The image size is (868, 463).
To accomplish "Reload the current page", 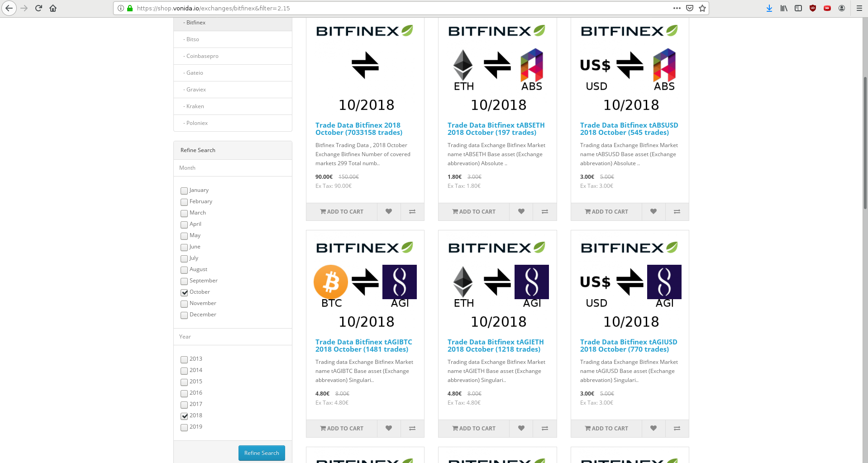I will [38, 8].
